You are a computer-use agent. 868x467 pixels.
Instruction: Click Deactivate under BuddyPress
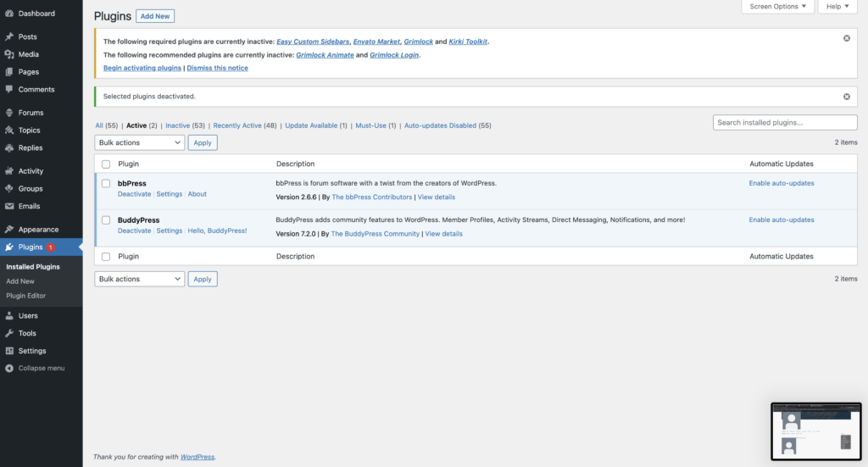[x=134, y=231]
